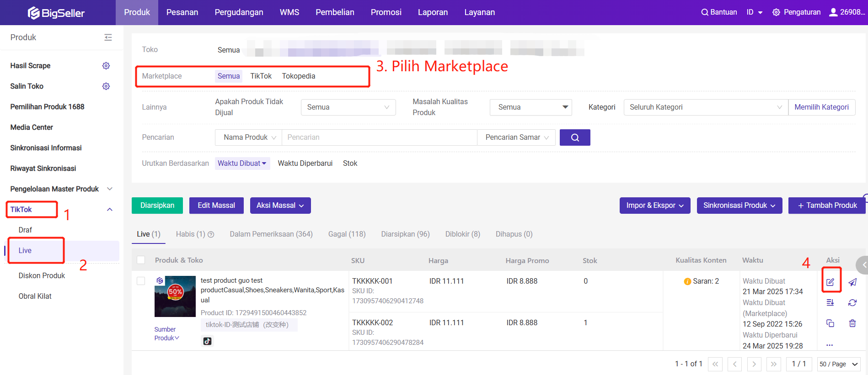Open Diskon Produk in sidebar

click(x=42, y=276)
